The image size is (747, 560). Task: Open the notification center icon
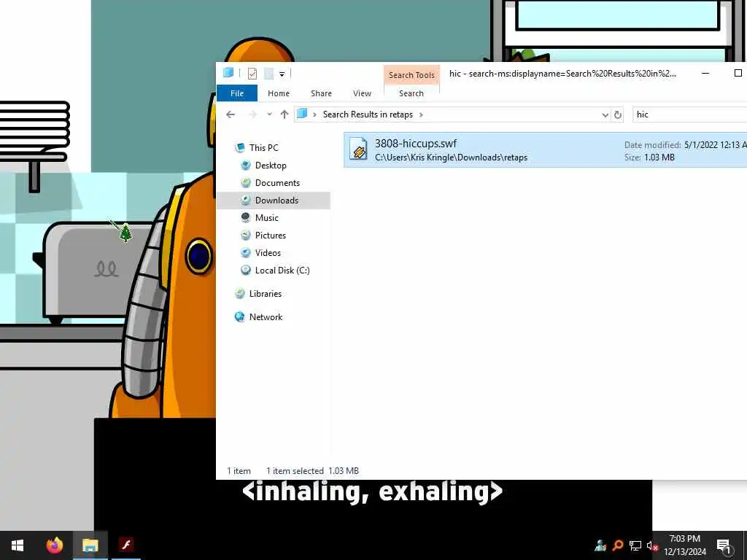[724, 545]
